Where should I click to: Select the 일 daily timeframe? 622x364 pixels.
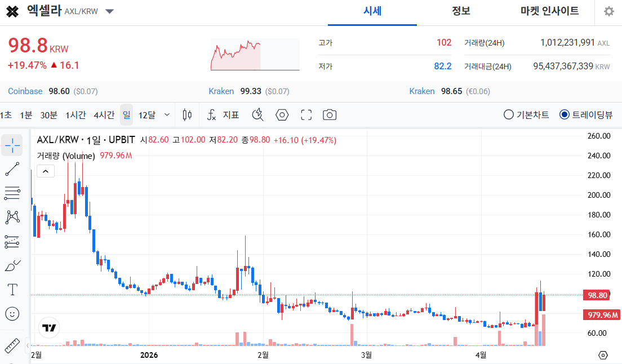pos(127,115)
